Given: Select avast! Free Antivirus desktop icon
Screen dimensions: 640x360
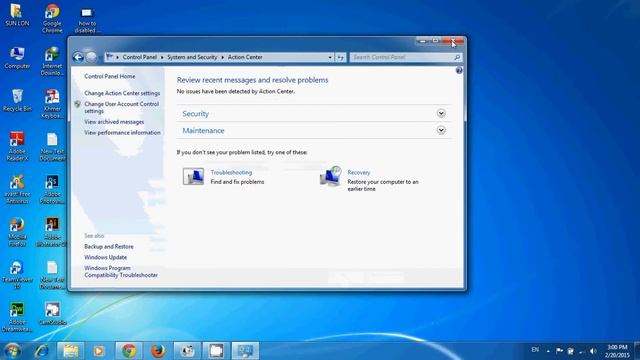Looking at the screenshot, I should point(17,189).
